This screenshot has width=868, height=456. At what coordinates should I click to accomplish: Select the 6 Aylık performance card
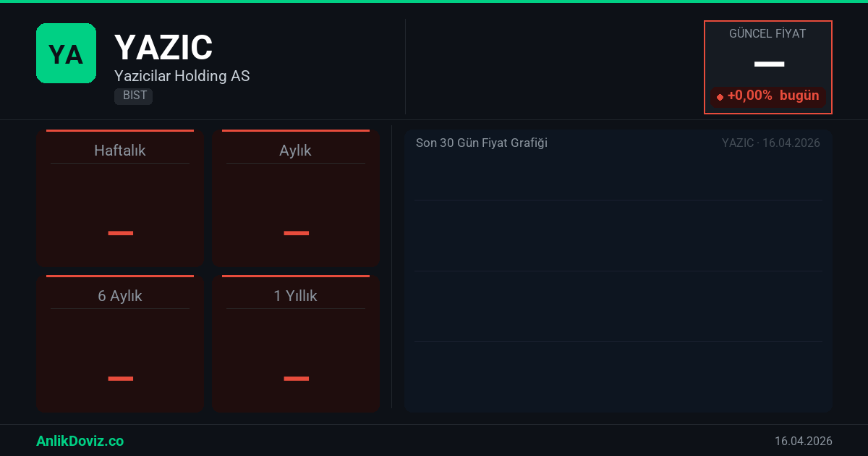pos(120,345)
